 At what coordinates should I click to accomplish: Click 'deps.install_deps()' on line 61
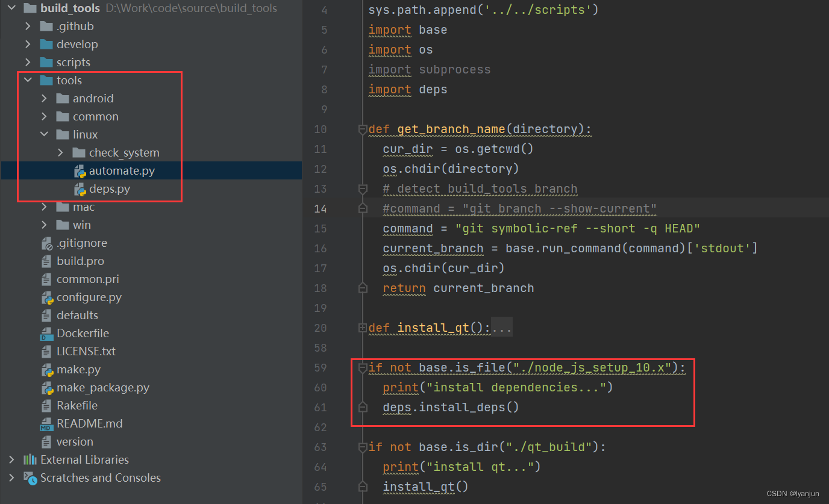click(451, 407)
